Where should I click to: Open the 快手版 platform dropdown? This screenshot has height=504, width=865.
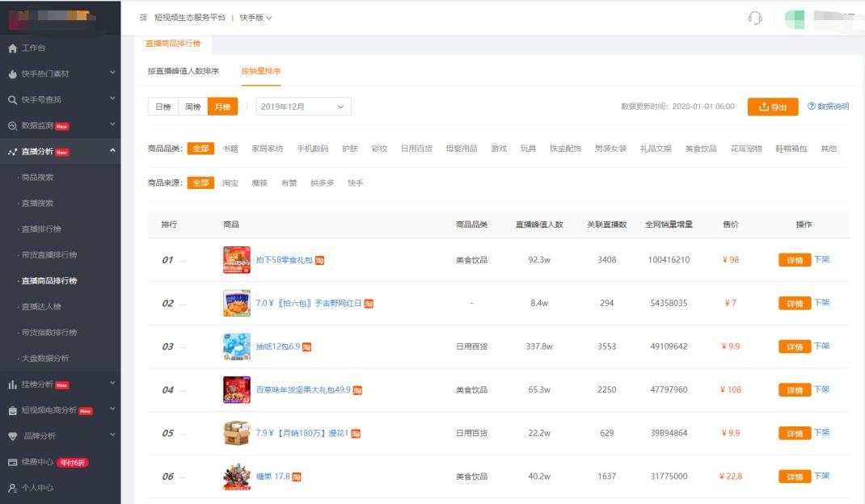(x=255, y=18)
